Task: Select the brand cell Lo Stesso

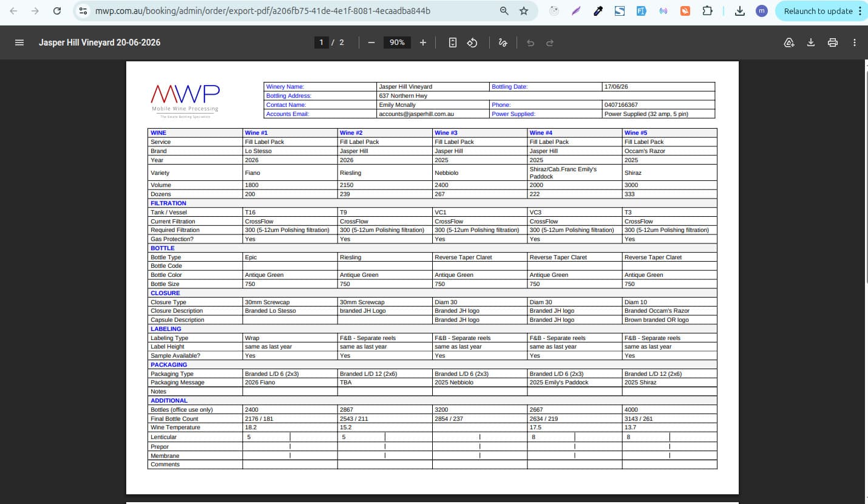Action: click(x=259, y=151)
